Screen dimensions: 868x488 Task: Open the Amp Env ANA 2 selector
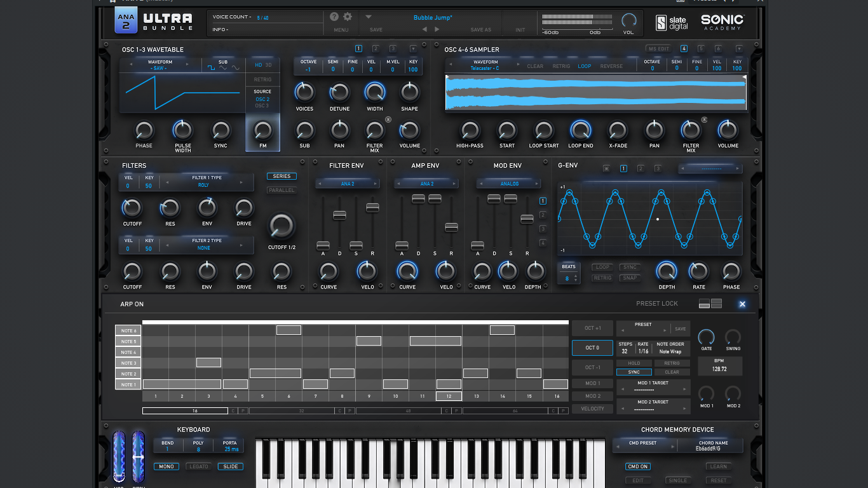pyautogui.click(x=427, y=184)
